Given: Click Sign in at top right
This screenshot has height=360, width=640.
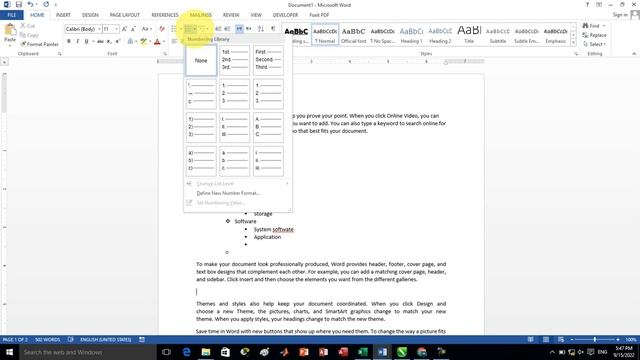Looking at the screenshot, I should pos(620,15).
